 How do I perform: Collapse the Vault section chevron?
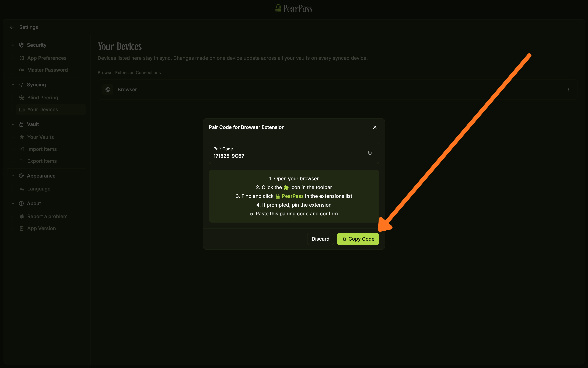13,124
